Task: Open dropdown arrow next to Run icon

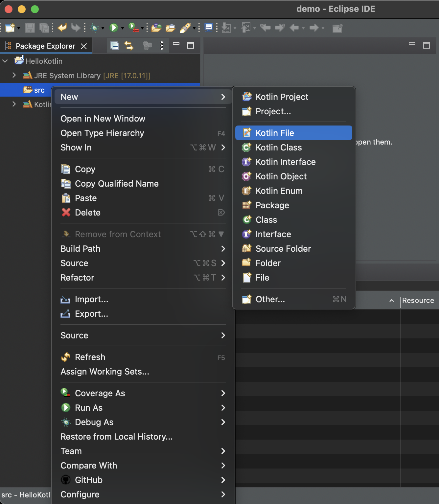Action: 123,28
